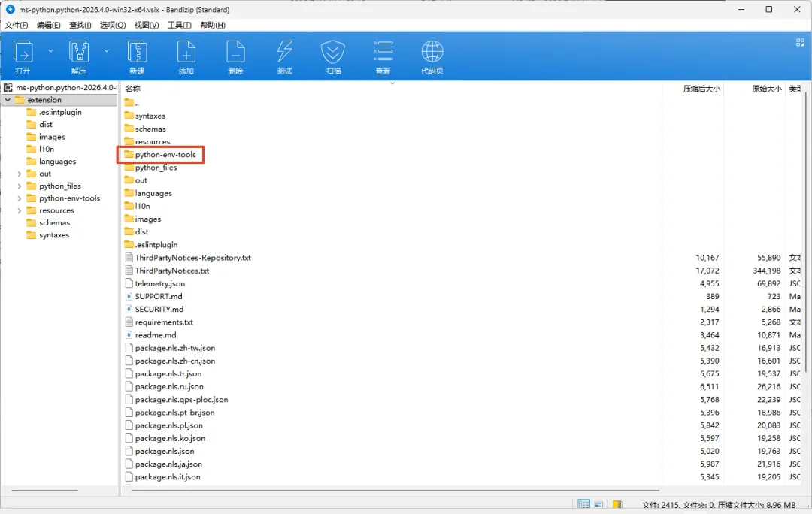The height and width of the screenshot is (514, 812).
Task: Open the File (文件) menu
Action: click(x=17, y=25)
